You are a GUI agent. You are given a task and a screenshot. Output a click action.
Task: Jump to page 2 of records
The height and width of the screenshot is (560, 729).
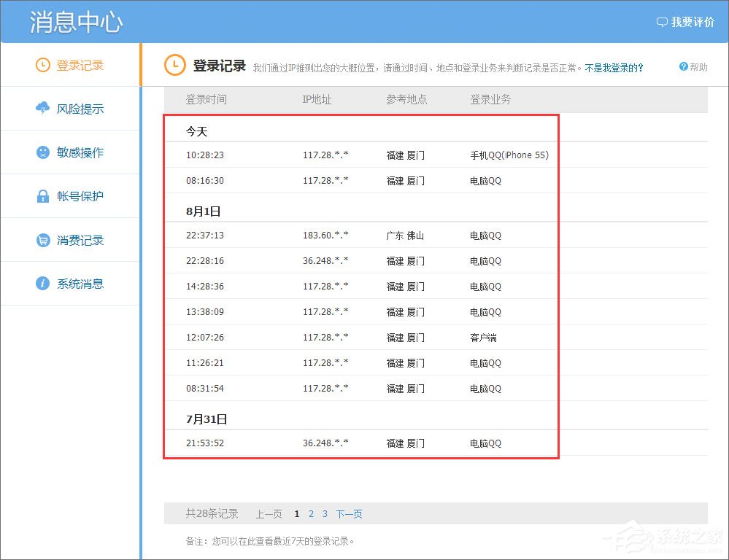coord(311,513)
